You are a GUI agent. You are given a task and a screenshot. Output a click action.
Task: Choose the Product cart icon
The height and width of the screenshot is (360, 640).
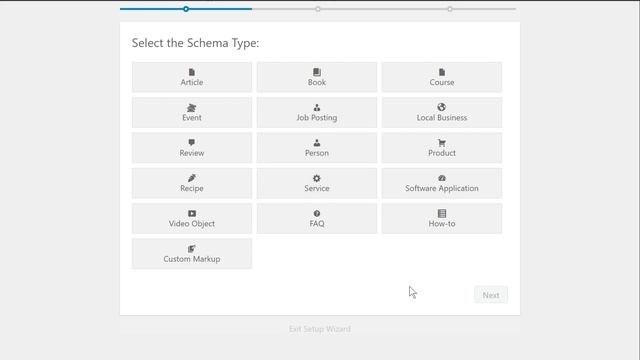442,143
